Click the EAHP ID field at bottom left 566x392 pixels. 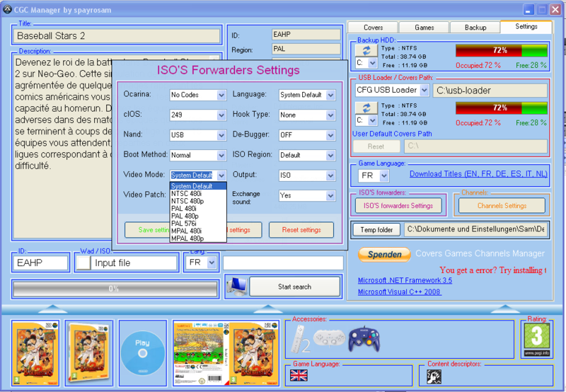40,263
